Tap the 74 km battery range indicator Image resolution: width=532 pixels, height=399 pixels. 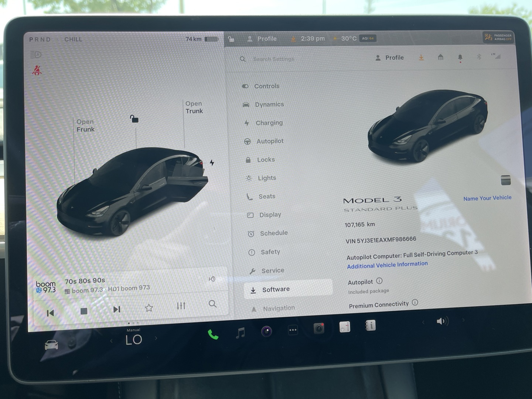pyautogui.click(x=202, y=39)
